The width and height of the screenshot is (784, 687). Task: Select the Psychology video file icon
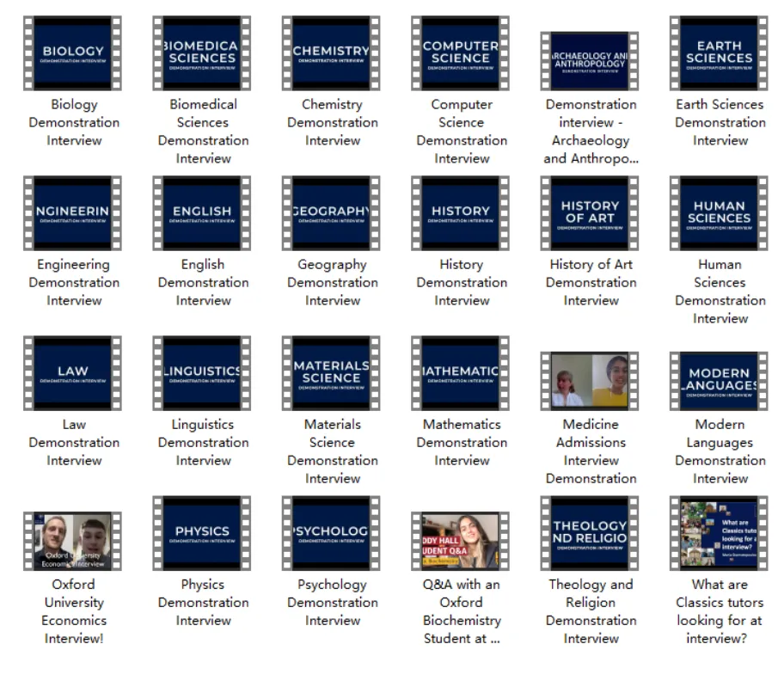[x=331, y=533]
